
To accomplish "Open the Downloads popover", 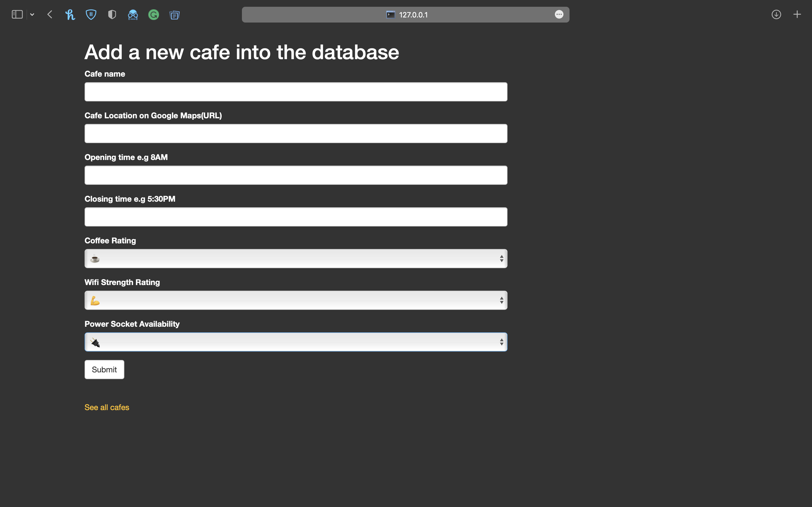I will pyautogui.click(x=776, y=14).
